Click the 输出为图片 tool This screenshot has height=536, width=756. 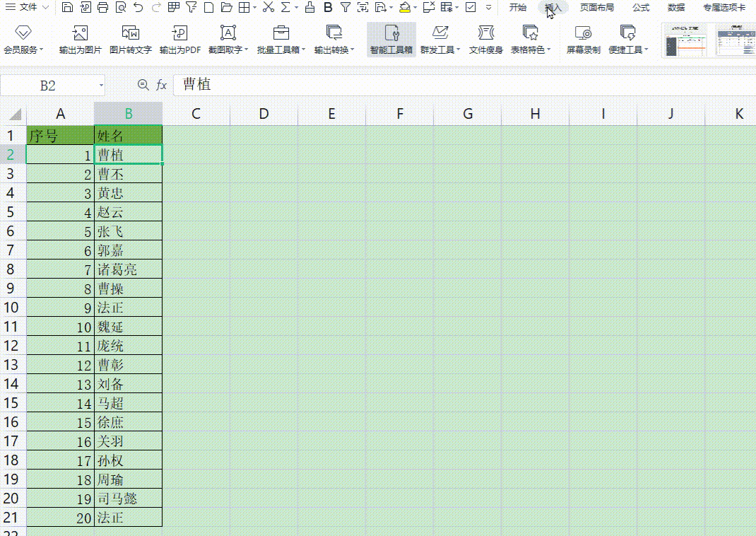click(x=80, y=40)
